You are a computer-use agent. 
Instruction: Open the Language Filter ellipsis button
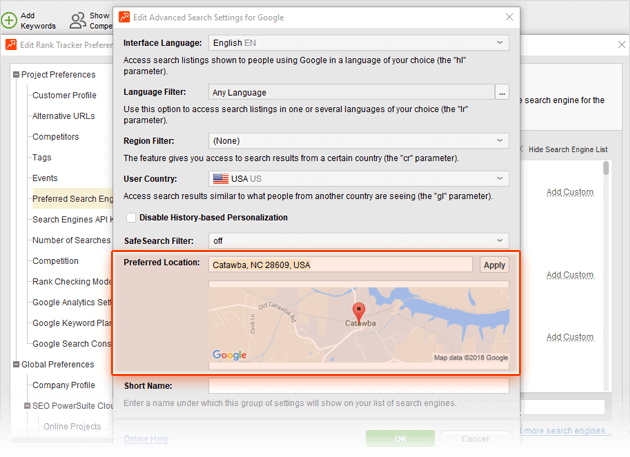(502, 93)
